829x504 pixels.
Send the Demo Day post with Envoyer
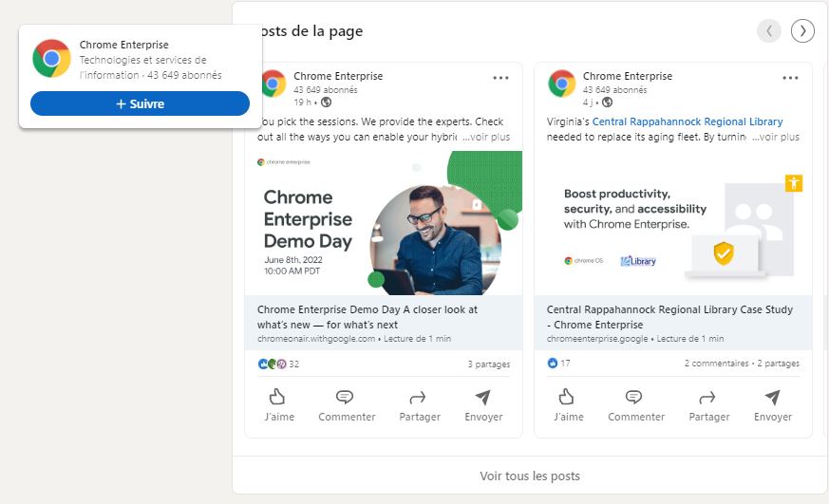point(483,405)
